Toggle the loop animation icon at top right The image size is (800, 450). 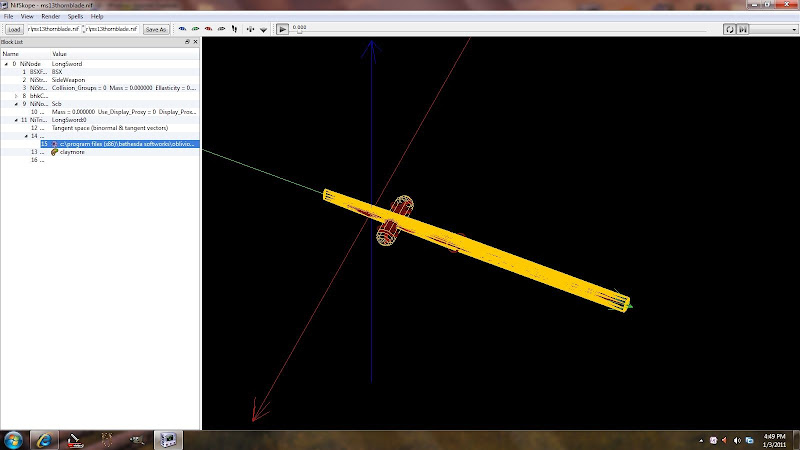pyautogui.click(x=729, y=29)
